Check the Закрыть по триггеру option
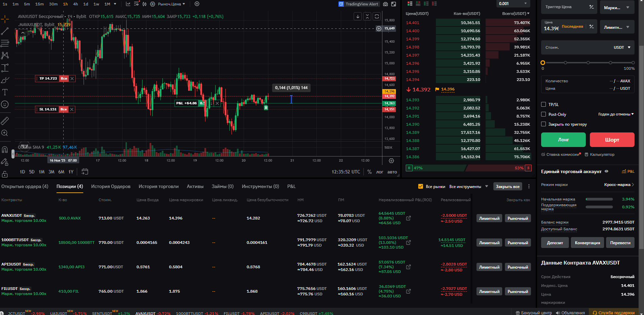Viewport: 644px width, 315px height. [543, 124]
